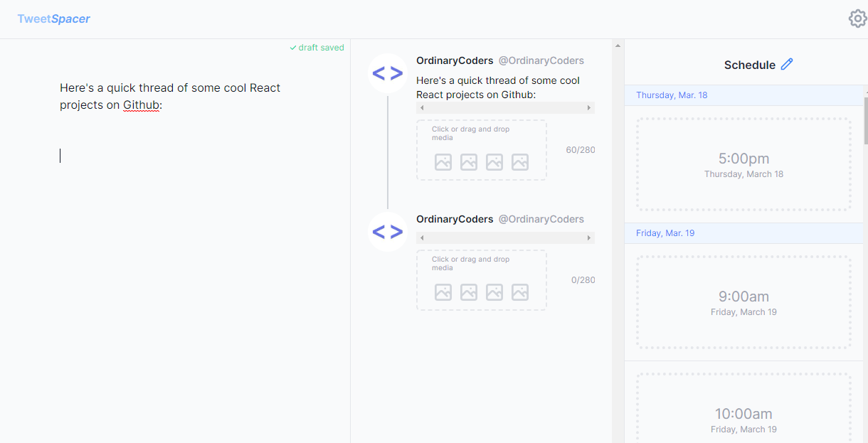Viewport: 868px width, 443px height.
Task: Click the media drop text in the 60/280 tweet
Action: (x=471, y=134)
